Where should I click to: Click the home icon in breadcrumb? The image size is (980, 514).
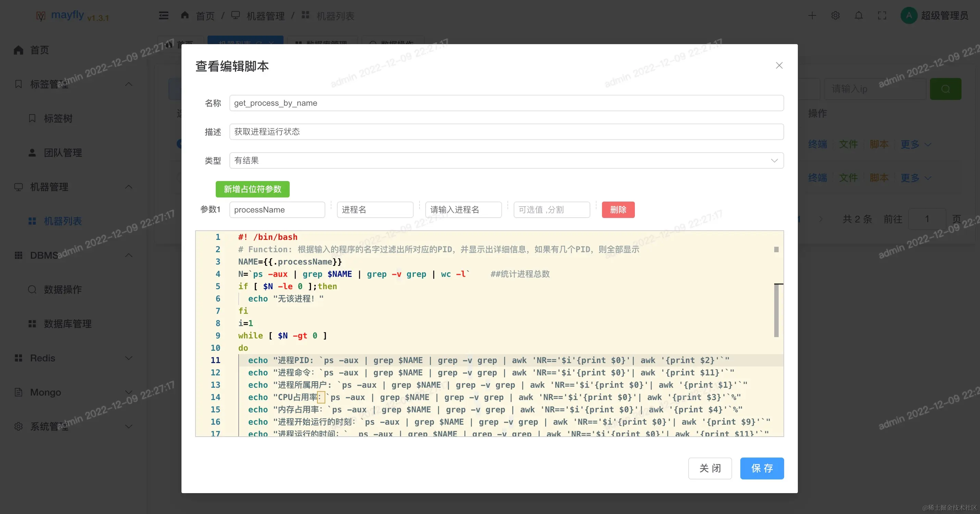click(185, 15)
